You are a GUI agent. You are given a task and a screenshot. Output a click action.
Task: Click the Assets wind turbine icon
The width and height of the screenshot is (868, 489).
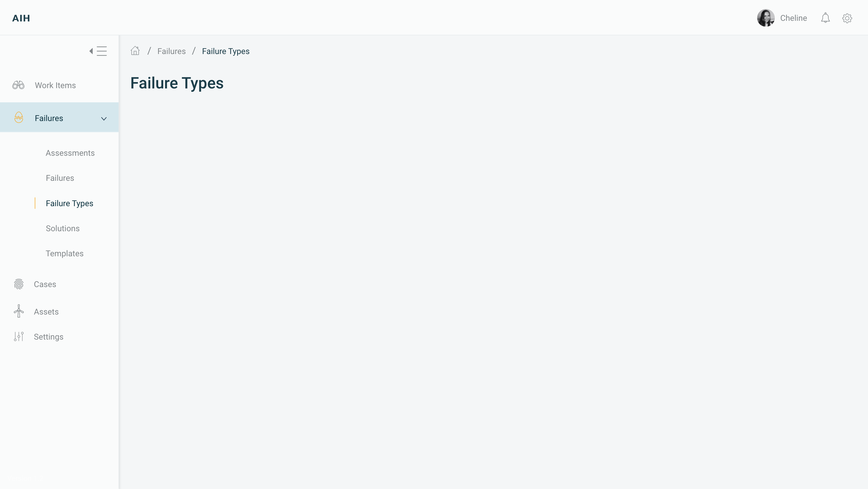point(19,311)
